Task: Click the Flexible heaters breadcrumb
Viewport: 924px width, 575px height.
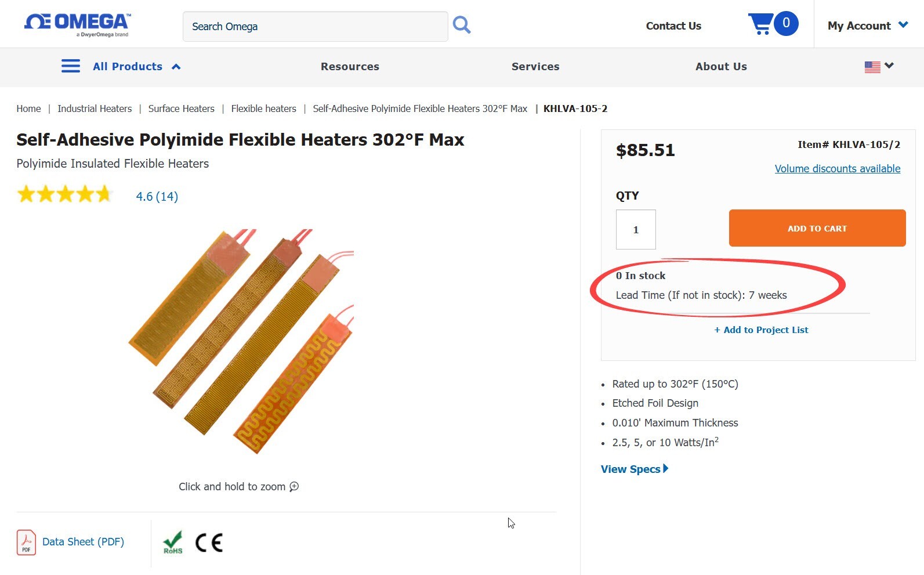Action: click(x=263, y=109)
